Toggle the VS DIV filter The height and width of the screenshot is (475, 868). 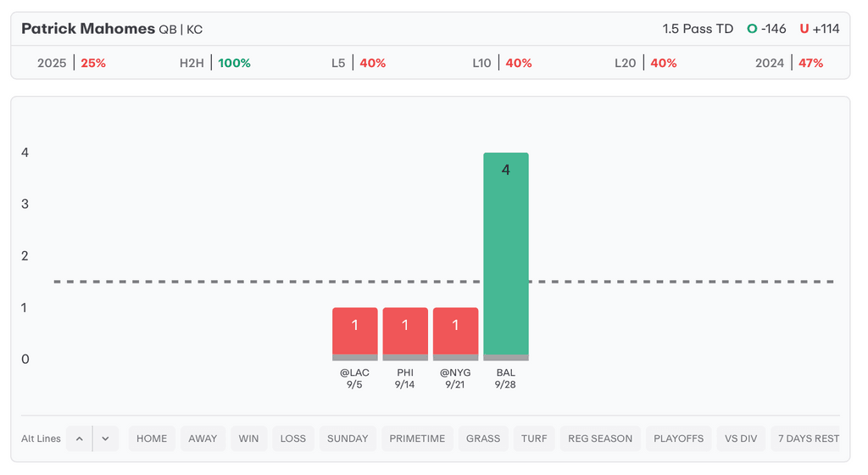tap(741, 439)
